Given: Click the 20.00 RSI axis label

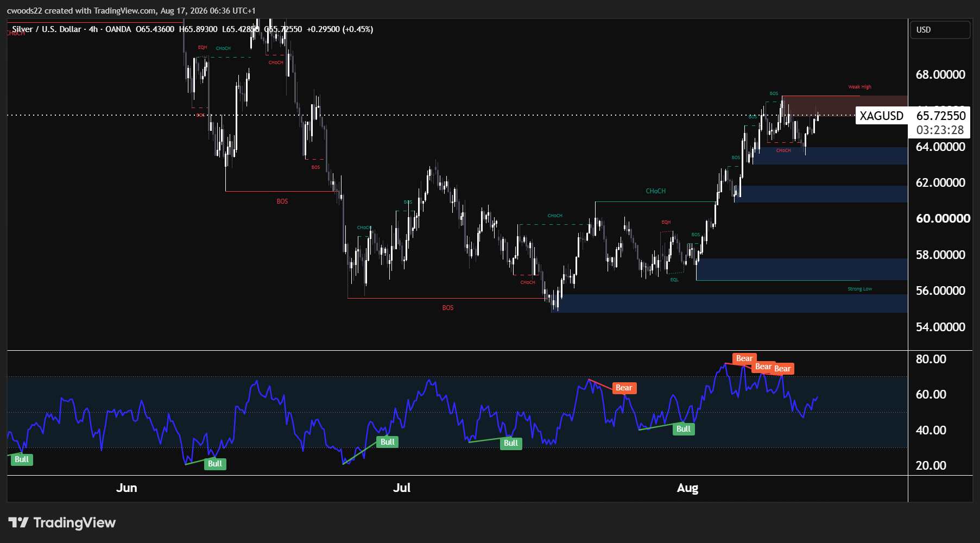Looking at the screenshot, I should tap(931, 465).
